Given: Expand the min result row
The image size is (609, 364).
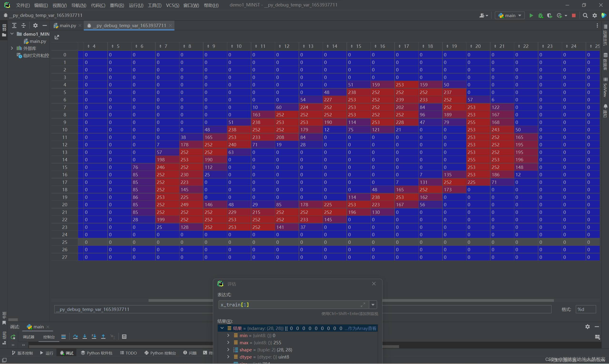Looking at the screenshot, I should 228,335.
